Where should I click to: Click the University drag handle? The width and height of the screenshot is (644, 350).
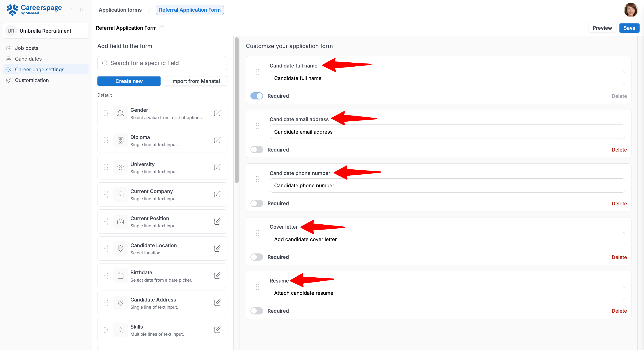[106, 167]
